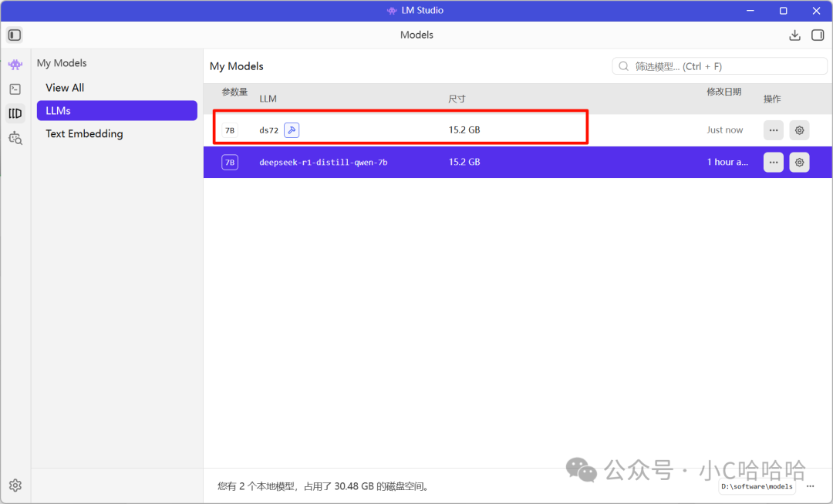The width and height of the screenshot is (833, 504).
Task: Click the 15.2 GB size of deepseek row
Action: 464,163
